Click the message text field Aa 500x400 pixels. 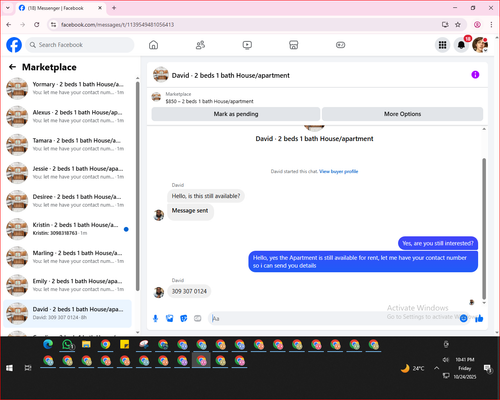click(x=333, y=319)
